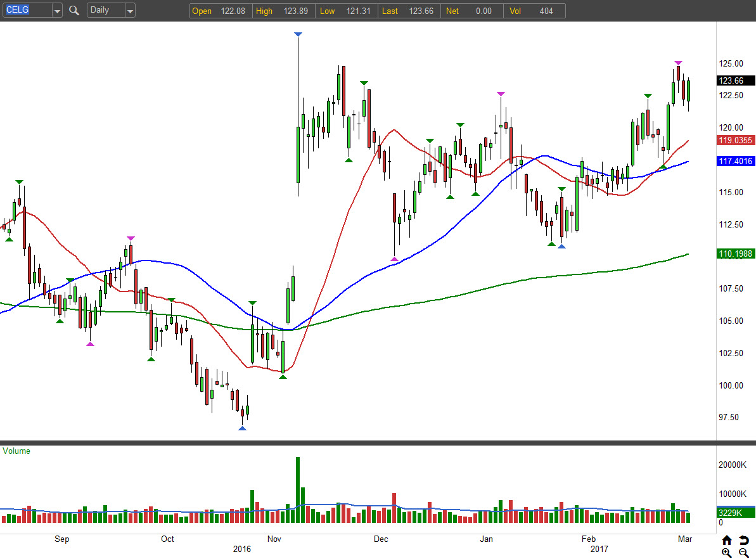Screen dimensions: 756x559
Task: Click the Jan label on time axis
Action: [x=486, y=539]
